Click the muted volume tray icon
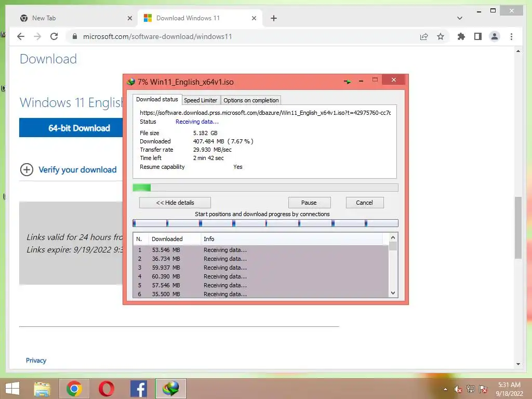 [x=458, y=389]
